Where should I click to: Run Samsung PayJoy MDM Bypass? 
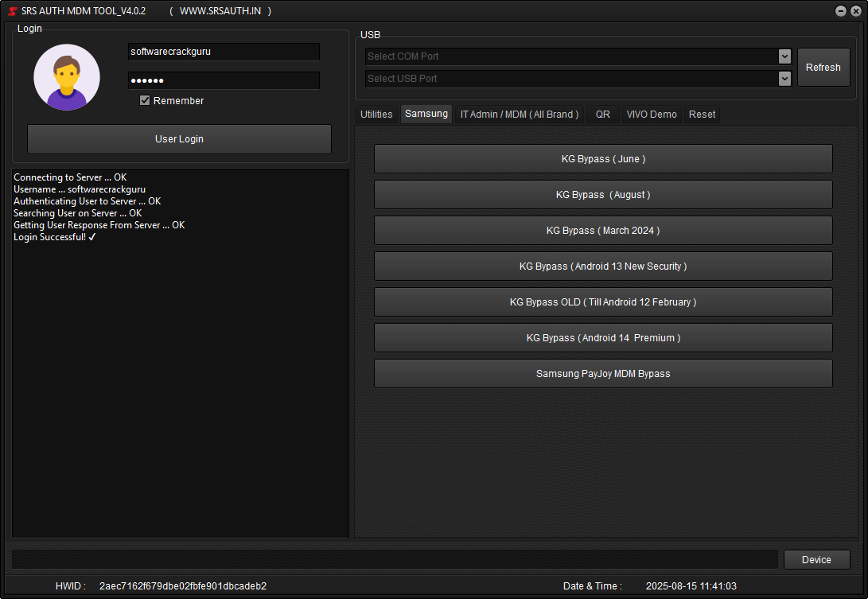coord(602,373)
